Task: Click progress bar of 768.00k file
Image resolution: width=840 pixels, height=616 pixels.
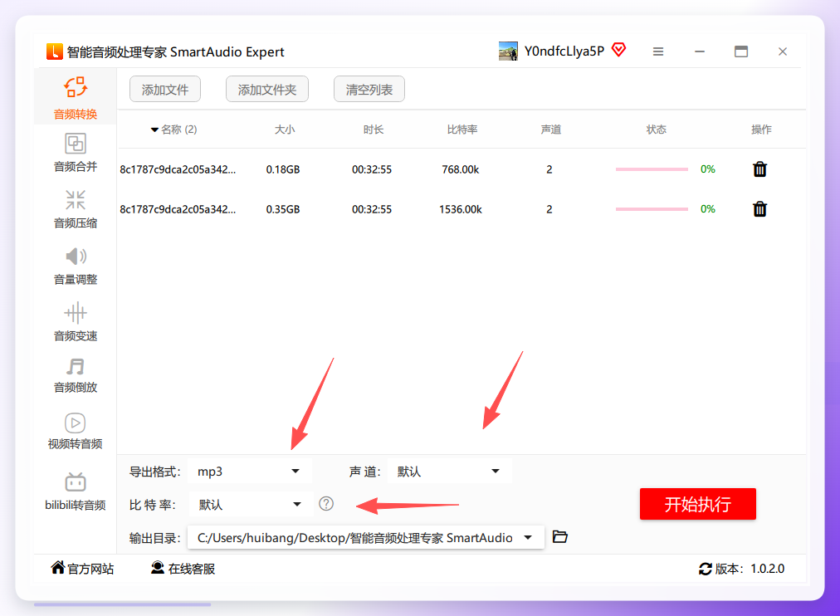Action: tap(652, 169)
